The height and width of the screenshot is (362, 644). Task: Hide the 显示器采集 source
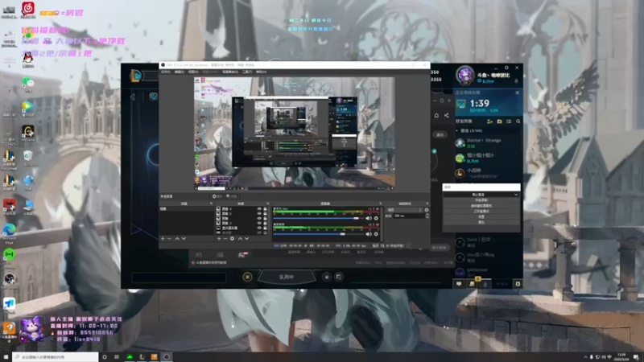pyautogui.click(x=259, y=228)
